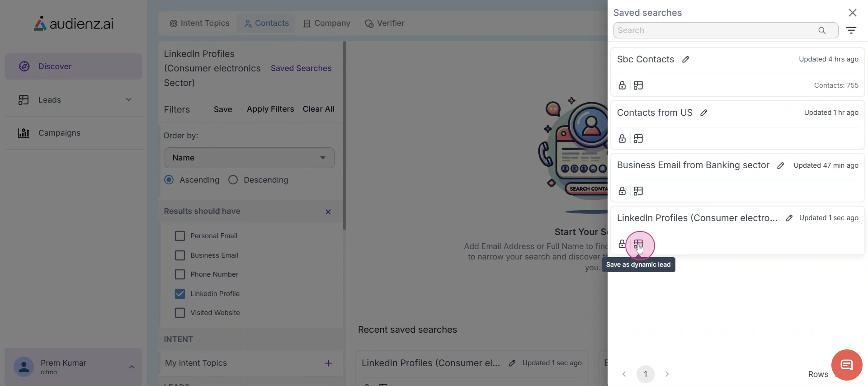Click Prem Kumar's avatar icon

pos(24,367)
